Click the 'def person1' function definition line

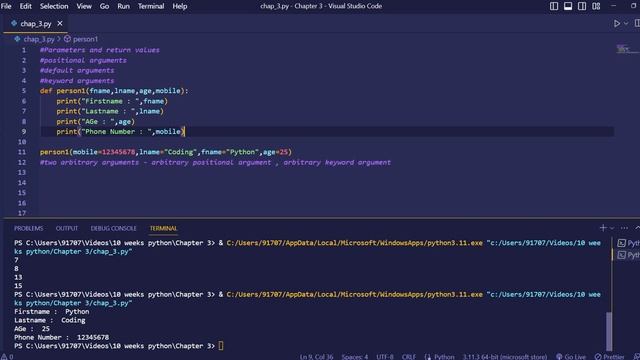click(114, 91)
